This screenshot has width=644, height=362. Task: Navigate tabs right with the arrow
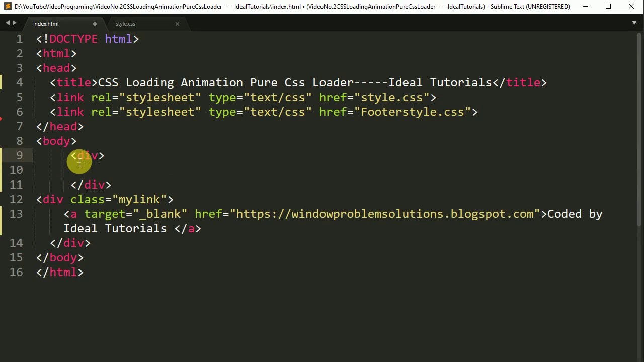[14, 23]
